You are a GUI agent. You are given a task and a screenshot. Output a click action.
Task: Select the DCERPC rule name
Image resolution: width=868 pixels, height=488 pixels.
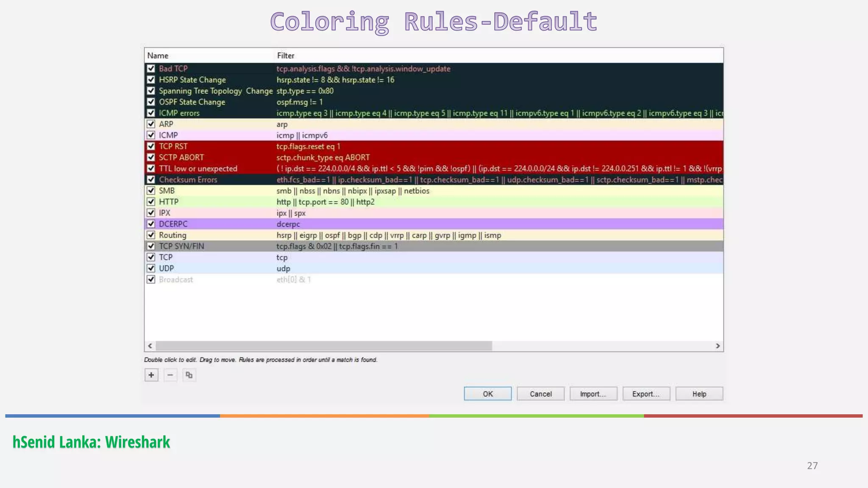(x=173, y=224)
